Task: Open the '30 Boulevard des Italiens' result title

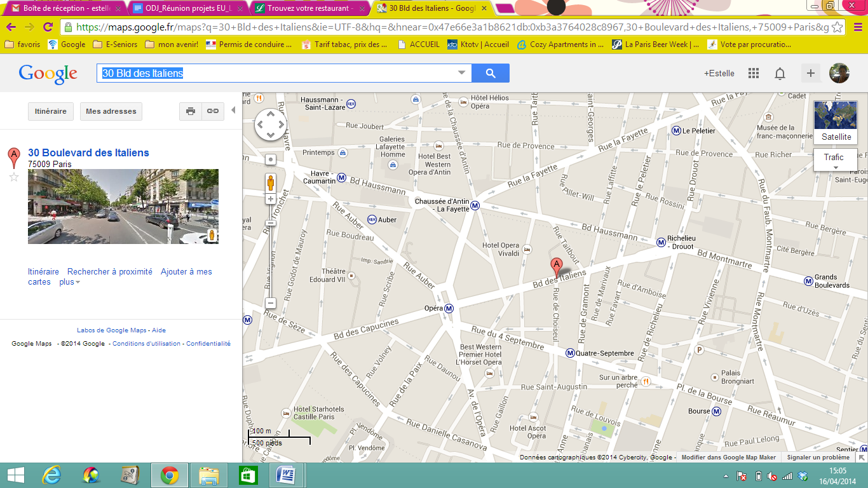Action: [x=88, y=152]
